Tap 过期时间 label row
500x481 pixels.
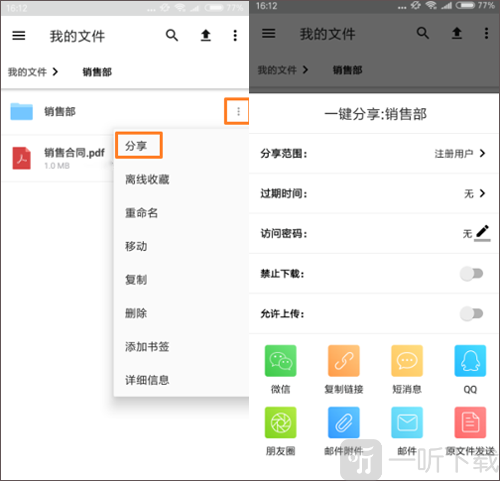pyautogui.click(x=374, y=193)
